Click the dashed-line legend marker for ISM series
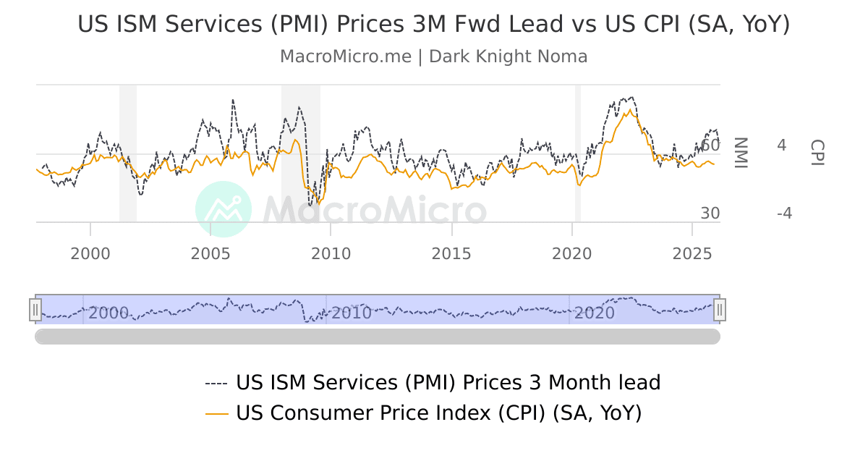 tap(217, 382)
